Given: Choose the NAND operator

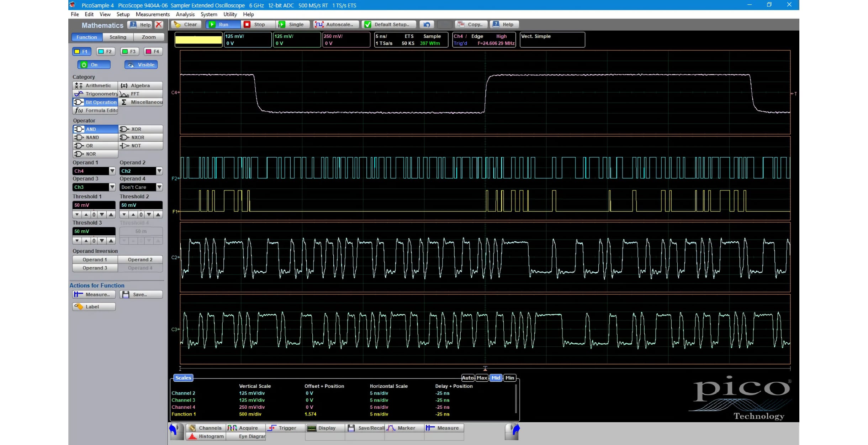Looking at the screenshot, I should click(x=95, y=137).
